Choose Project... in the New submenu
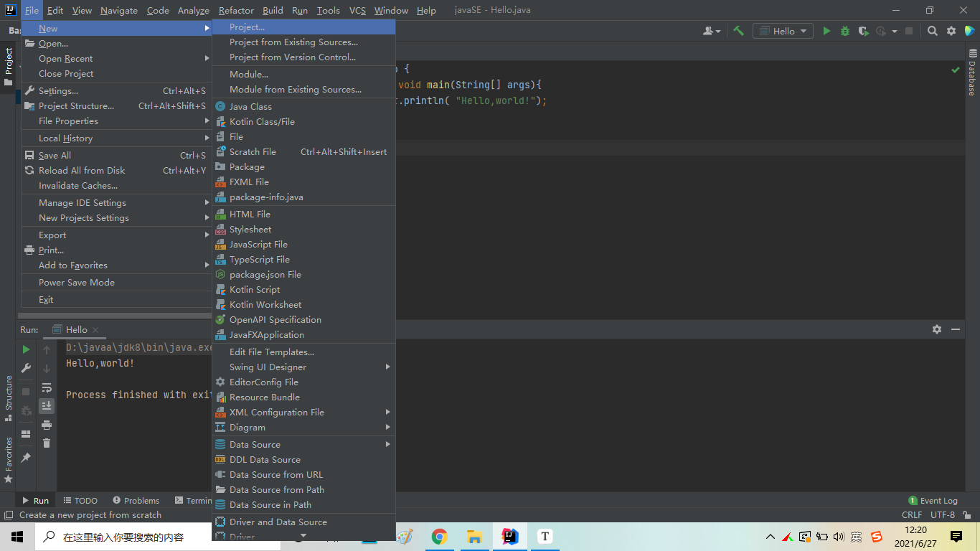The width and height of the screenshot is (980, 551). click(304, 27)
